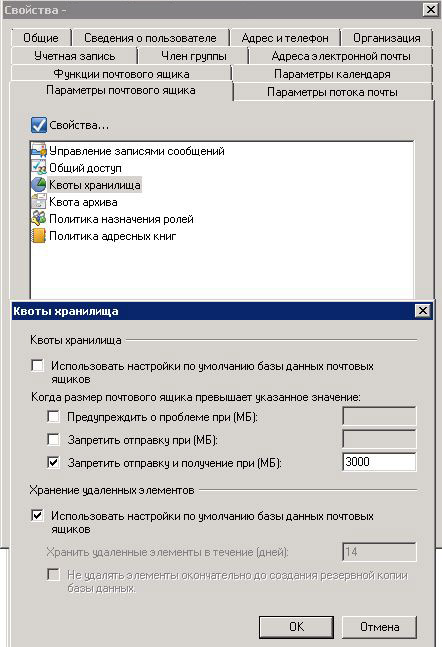Close the Квоты хранилища dialog
This screenshot has width=442, height=647.
click(423, 311)
